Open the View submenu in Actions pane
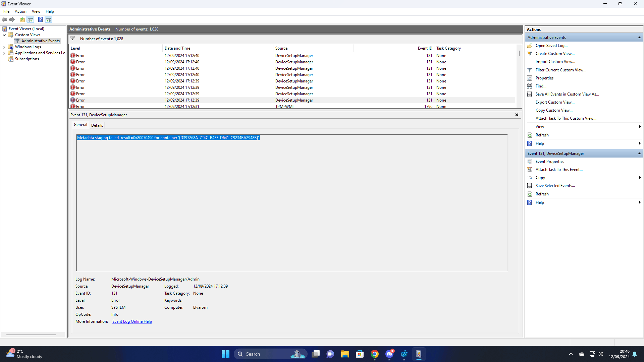This screenshot has height=362, width=644. tap(584, 127)
